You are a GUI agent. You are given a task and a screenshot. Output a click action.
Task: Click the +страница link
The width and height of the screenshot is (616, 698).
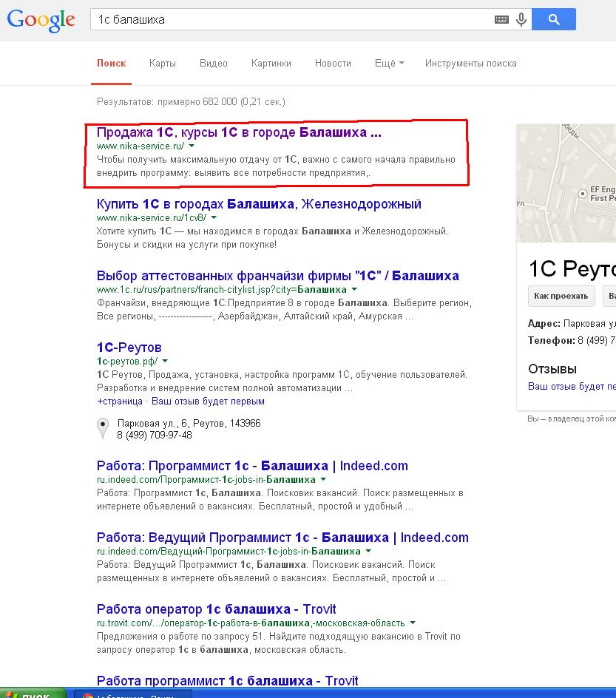(x=120, y=401)
